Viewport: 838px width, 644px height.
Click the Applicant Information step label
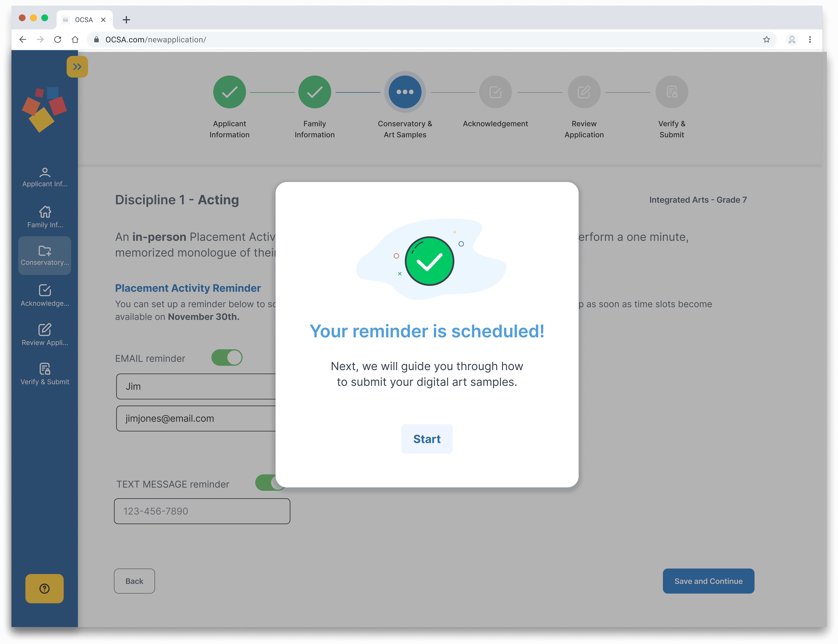coord(229,129)
